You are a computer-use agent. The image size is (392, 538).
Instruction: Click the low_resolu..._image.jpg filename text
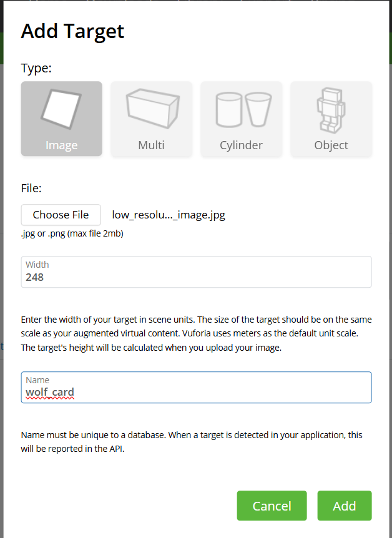coord(169,215)
